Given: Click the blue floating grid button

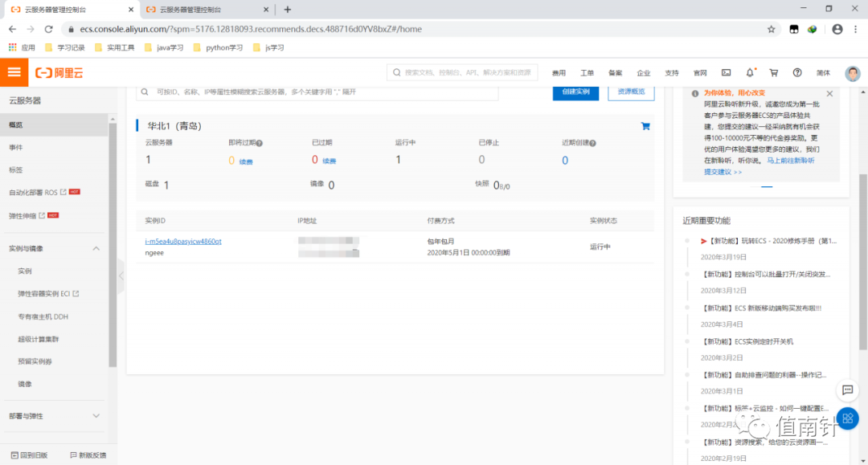Looking at the screenshot, I should tap(848, 418).
